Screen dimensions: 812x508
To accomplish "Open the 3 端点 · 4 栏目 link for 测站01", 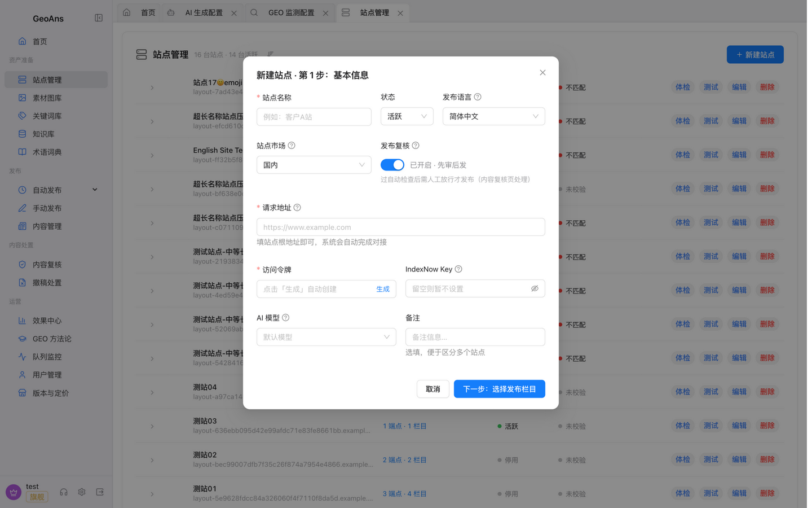I will (405, 494).
